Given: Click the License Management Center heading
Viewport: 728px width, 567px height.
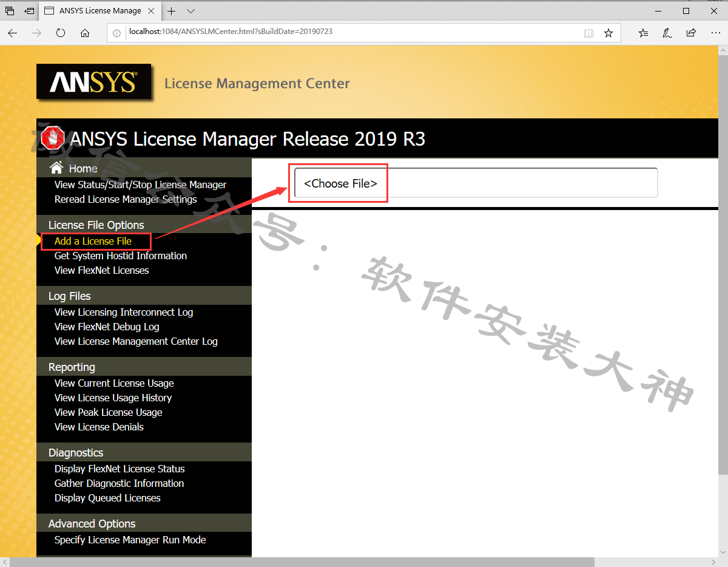Looking at the screenshot, I should [x=257, y=83].
